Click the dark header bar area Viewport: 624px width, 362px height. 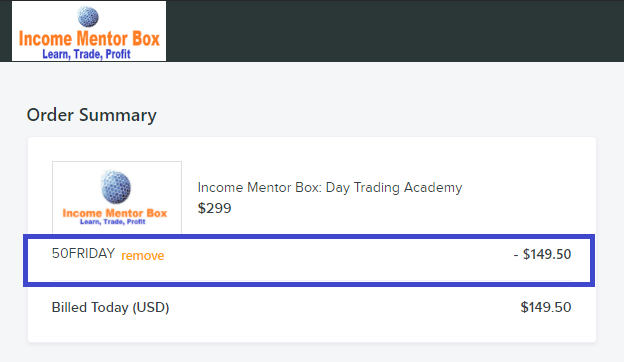[395, 31]
